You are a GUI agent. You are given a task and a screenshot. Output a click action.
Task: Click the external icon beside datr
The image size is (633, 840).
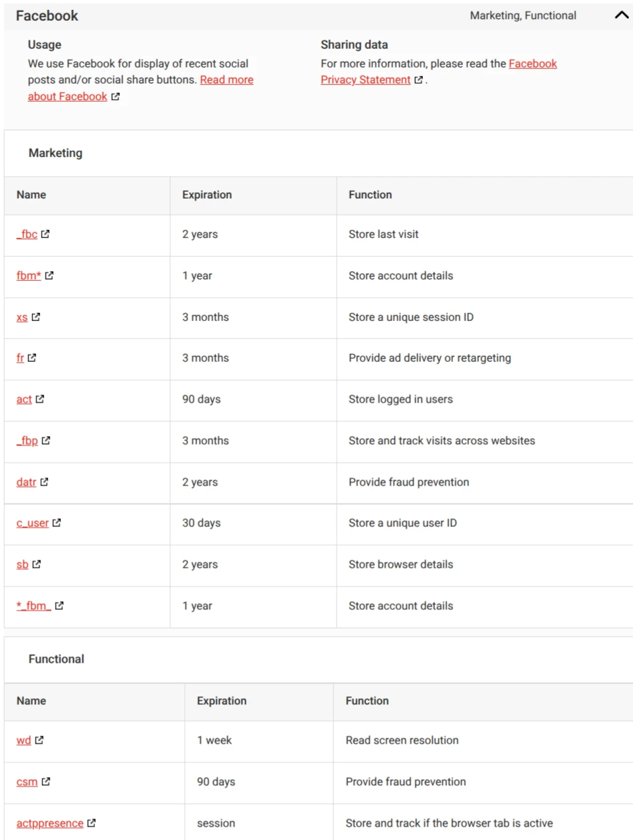(x=44, y=482)
